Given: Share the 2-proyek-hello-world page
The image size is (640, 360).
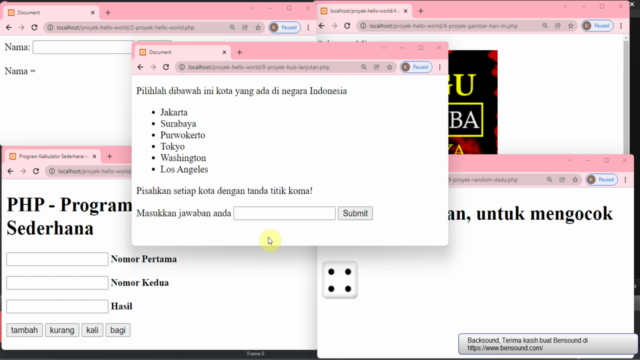Looking at the screenshot, I should click(x=245, y=27).
